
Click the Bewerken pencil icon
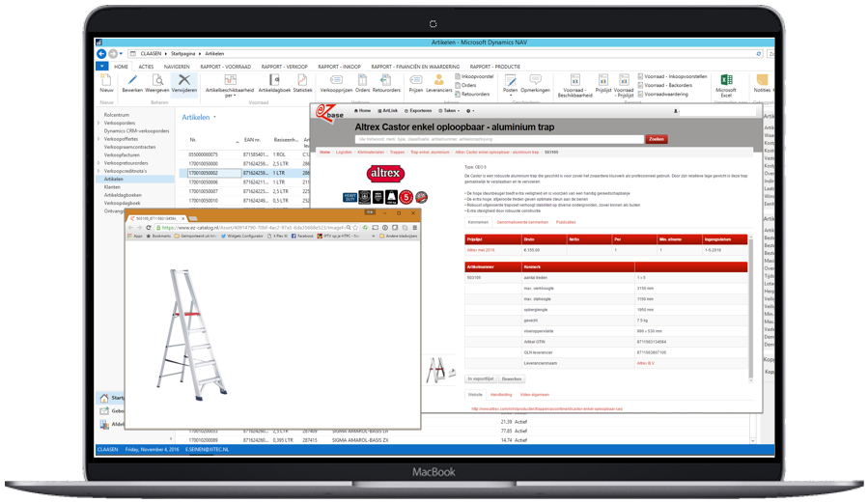pyautogui.click(x=131, y=82)
